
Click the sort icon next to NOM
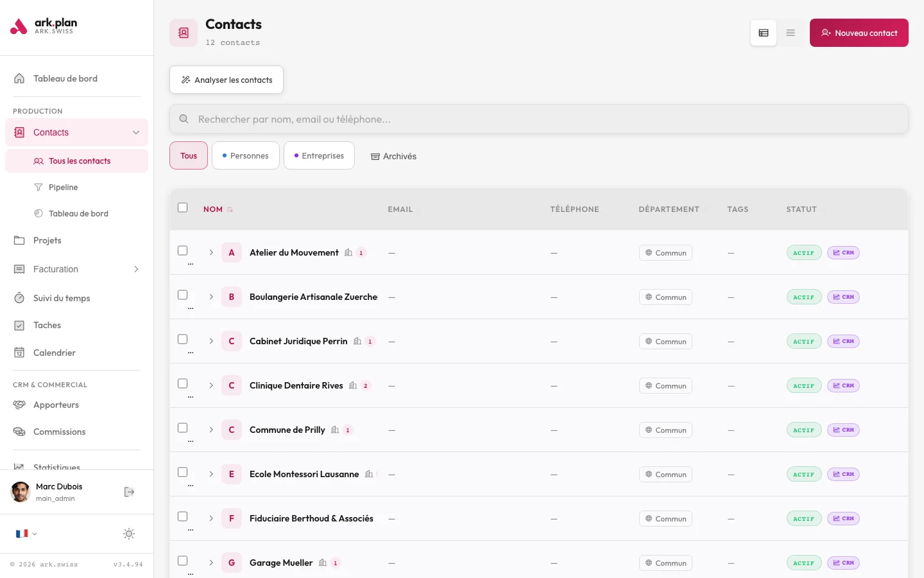(230, 209)
